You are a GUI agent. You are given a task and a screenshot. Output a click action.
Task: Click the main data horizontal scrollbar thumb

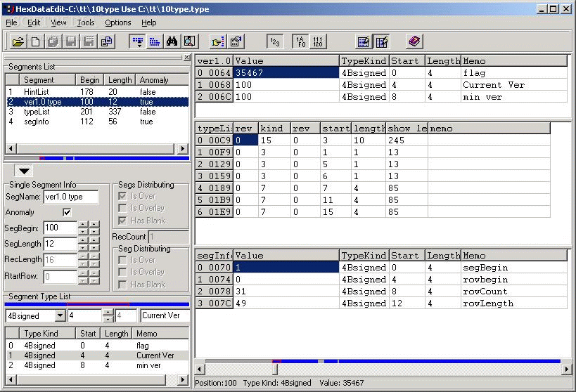click(x=275, y=370)
